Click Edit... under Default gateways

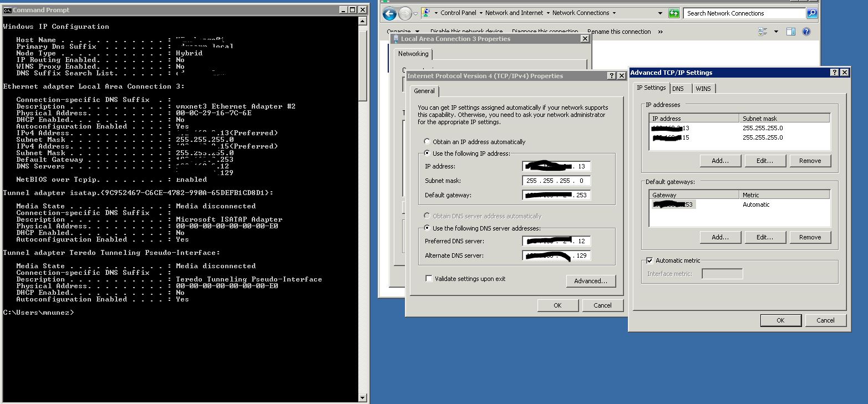pos(765,237)
